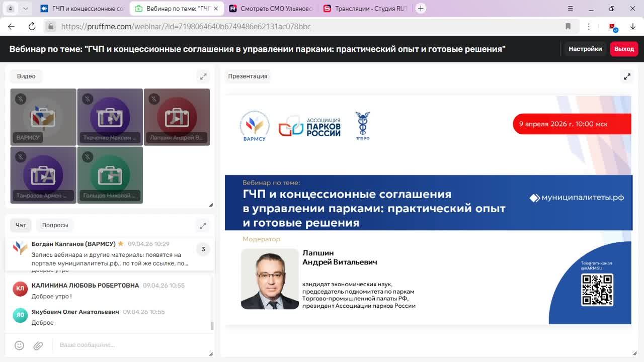644x362 pixels.
Task: Click the КЛ avatar of Калинина
Action: pos(20,289)
